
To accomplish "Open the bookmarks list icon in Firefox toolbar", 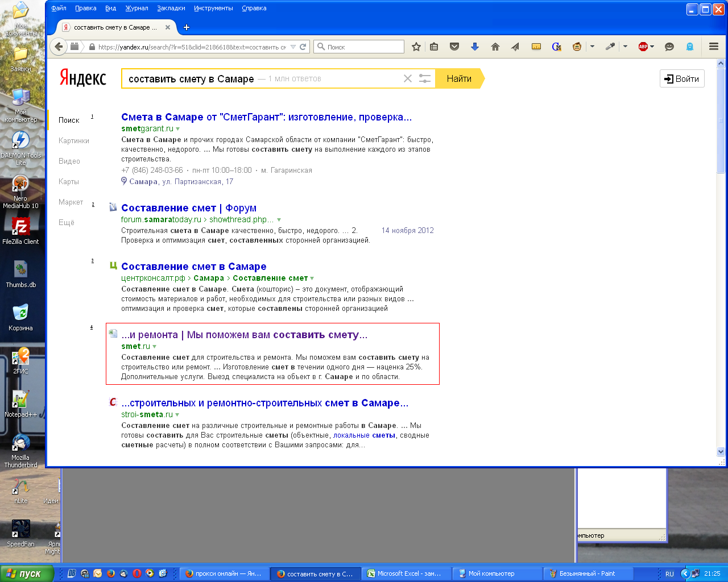I will pos(434,47).
